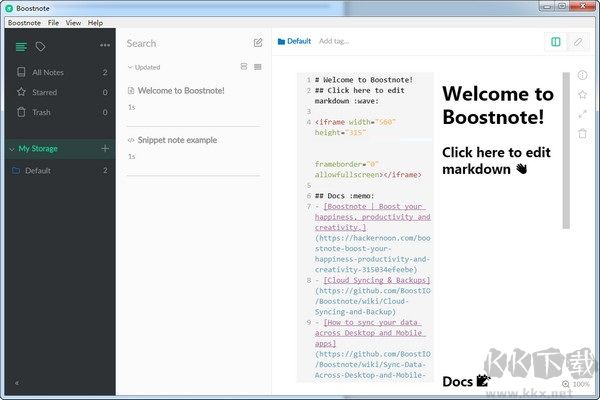The width and height of the screenshot is (600, 400).
Task: Add a new folder to My Storage
Action: pos(105,149)
